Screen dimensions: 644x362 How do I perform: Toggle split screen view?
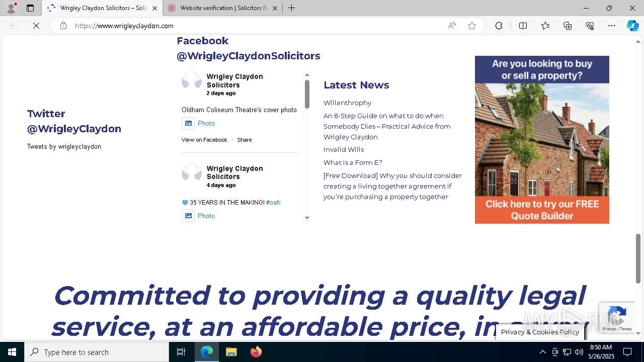point(523,26)
